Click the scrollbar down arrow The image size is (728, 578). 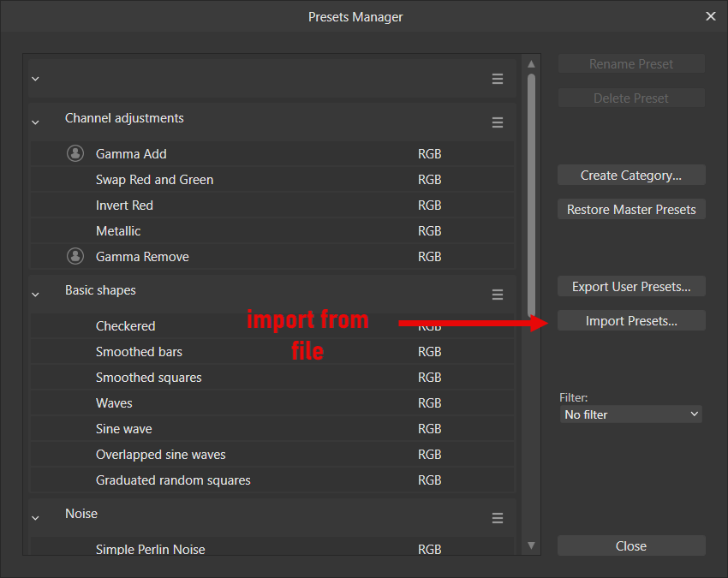click(531, 545)
